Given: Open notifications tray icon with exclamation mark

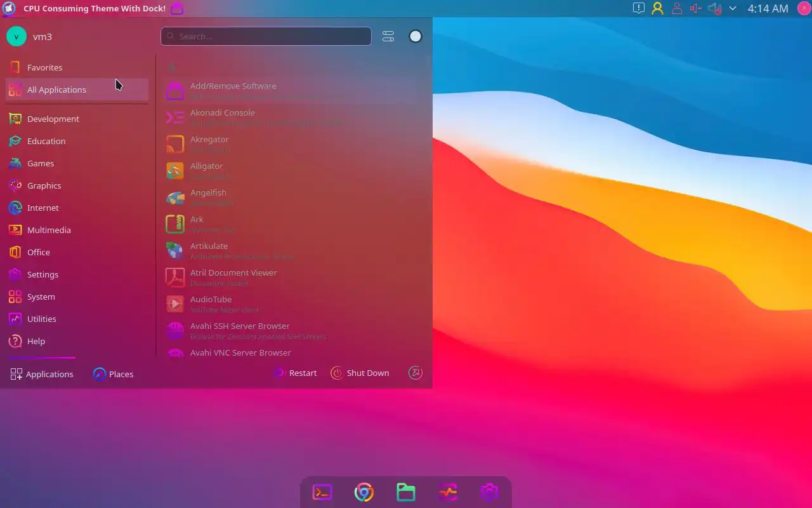Looking at the screenshot, I should coord(639,8).
